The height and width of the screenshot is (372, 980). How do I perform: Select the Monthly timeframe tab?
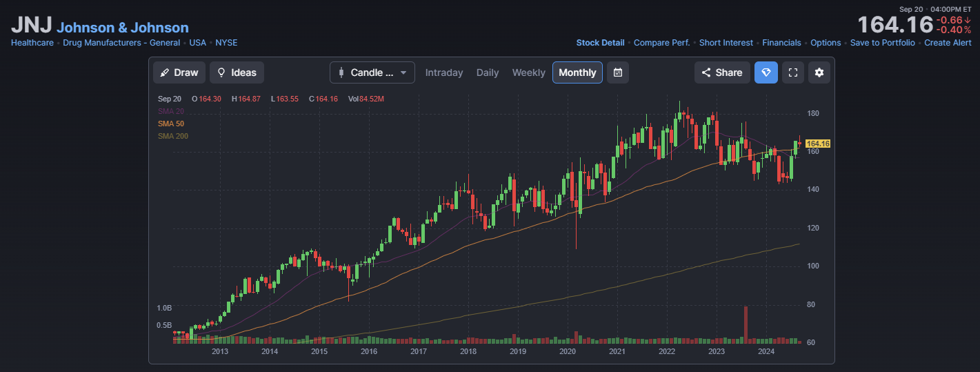point(577,72)
